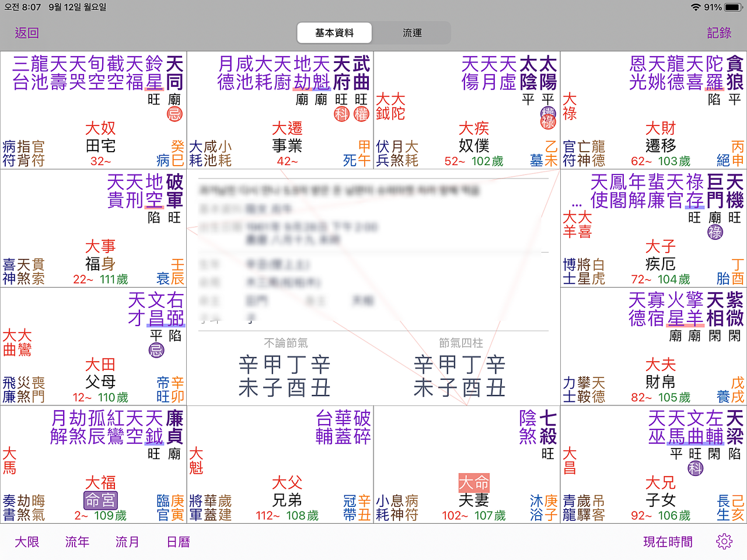Tap the 82~ 105歲 age range
The width and height of the screenshot is (747, 560).
pyautogui.click(x=661, y=397)
